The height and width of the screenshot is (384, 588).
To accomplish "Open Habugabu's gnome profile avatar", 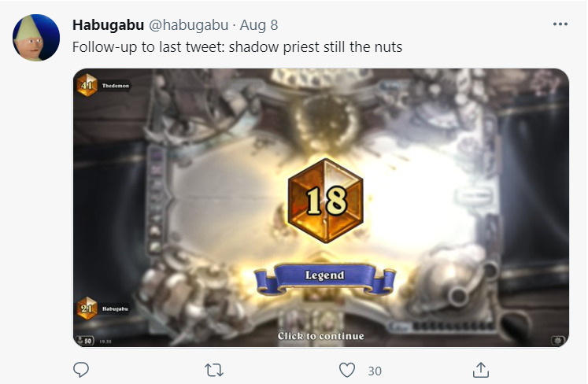I will (x=36, y=38).
